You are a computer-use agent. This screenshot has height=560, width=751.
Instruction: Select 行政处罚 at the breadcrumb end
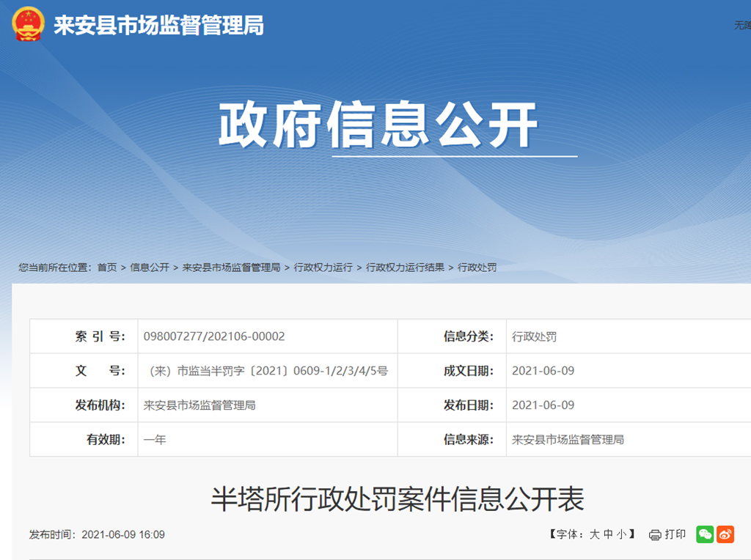[x=477, y=268]
